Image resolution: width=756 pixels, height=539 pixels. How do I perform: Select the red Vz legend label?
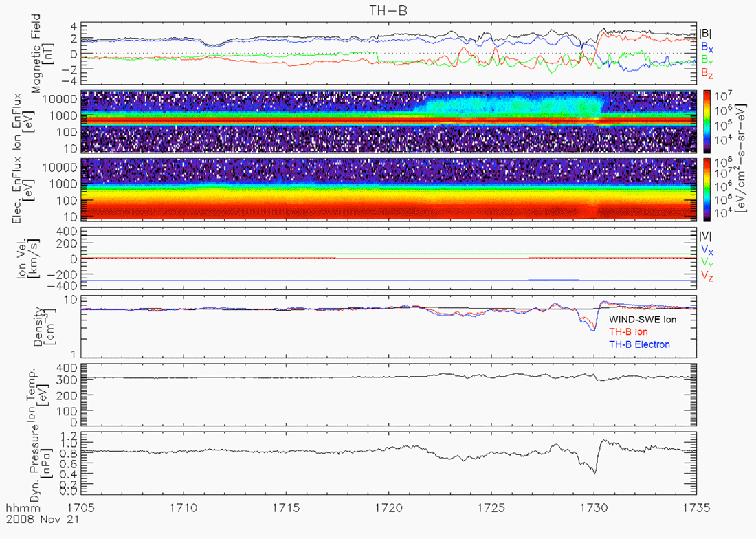point(706,274)
